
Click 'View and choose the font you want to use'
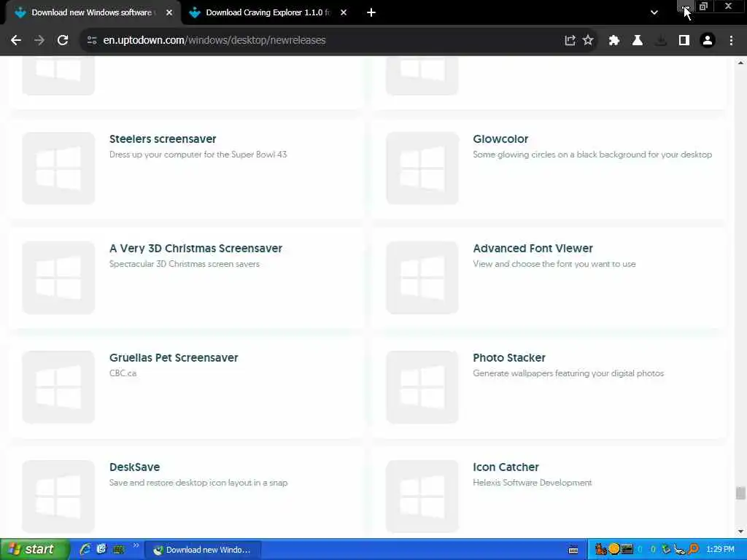click(554, 264)
